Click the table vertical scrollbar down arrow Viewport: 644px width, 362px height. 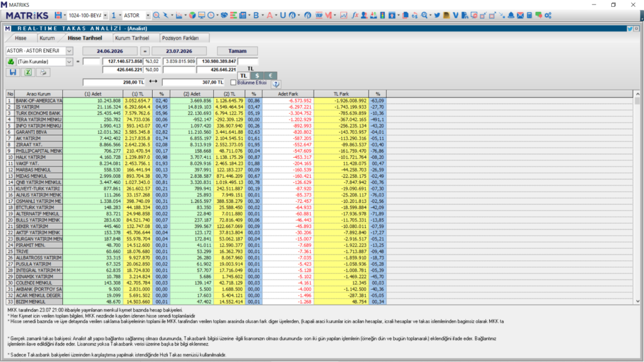click(638, 301)
